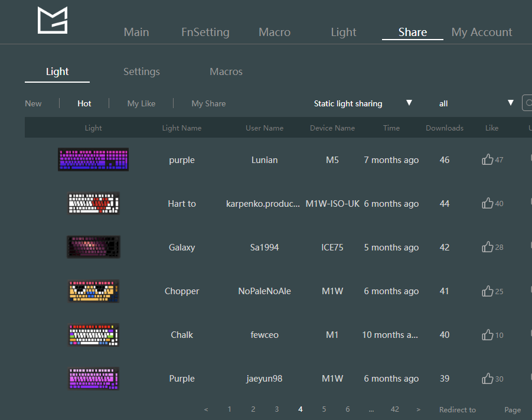Click device name ICE75
This screenshot has width=532, height=420.
332,248
